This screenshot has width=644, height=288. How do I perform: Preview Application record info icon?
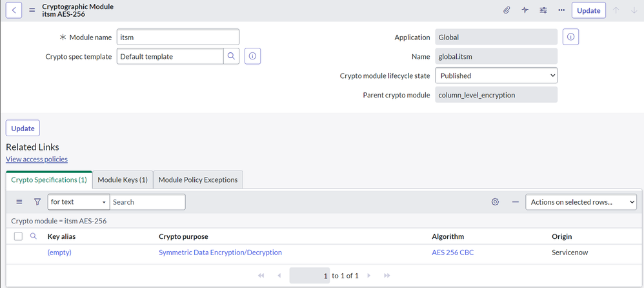(570, 37)
